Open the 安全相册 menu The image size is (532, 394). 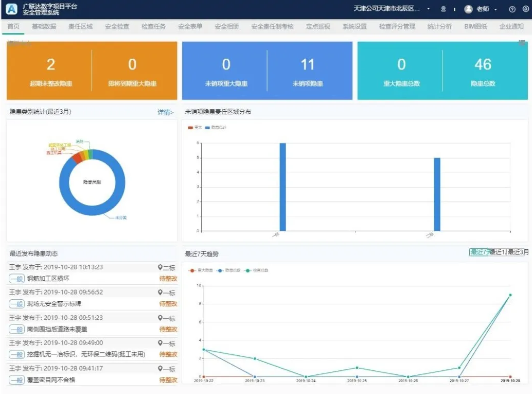(227, 26)
